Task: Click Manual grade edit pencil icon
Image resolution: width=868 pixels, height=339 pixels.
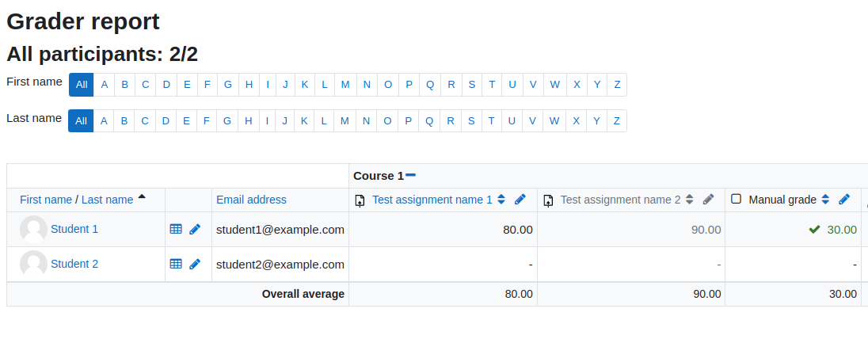Action: pos(843,200)
